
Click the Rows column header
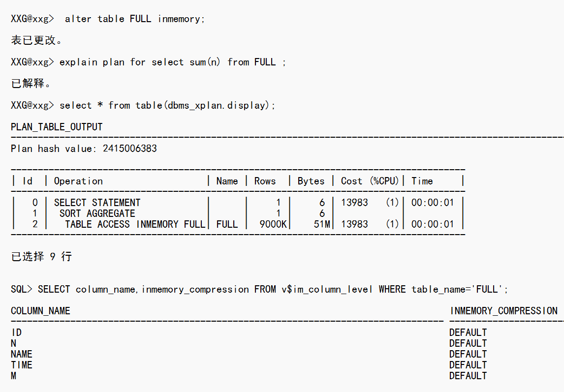click(265, 181)
